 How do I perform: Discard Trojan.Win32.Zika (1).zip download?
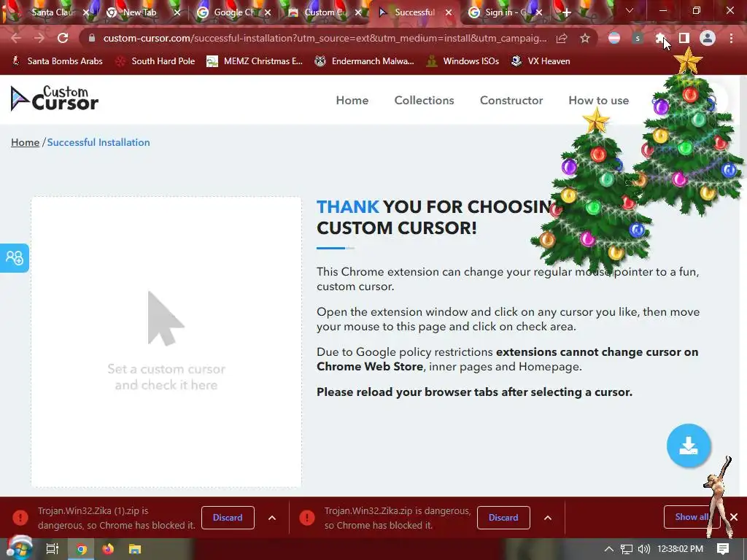pyautogui.click(x=228, y=518)
